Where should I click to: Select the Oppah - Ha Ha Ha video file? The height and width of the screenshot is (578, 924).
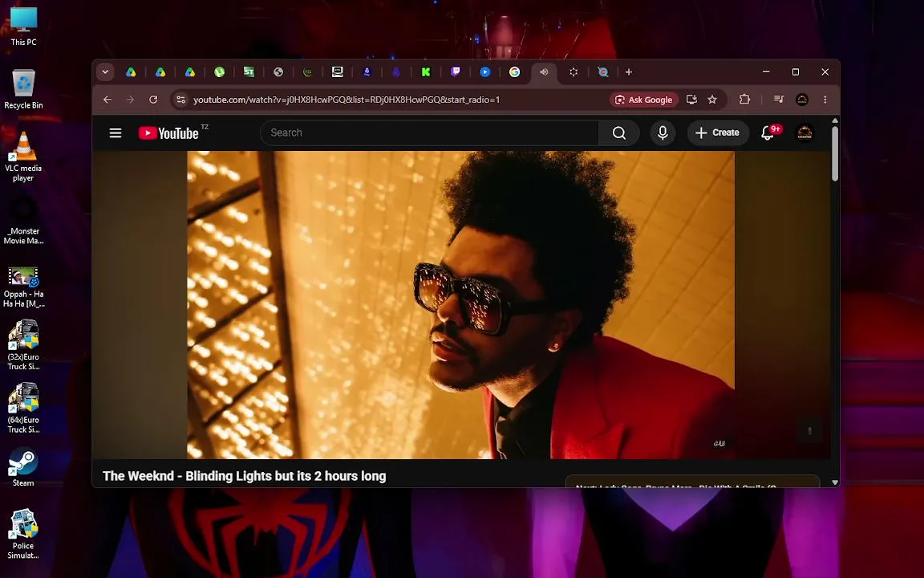(x=23, y=287)
